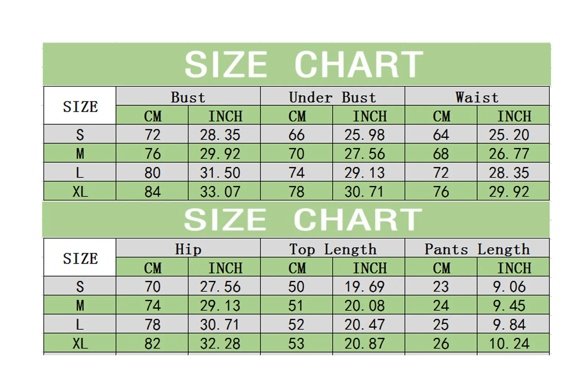Select the Under Bust column header
Viewport: 588px width, 389px height.
pyautogui.click(x=332, y=97)
